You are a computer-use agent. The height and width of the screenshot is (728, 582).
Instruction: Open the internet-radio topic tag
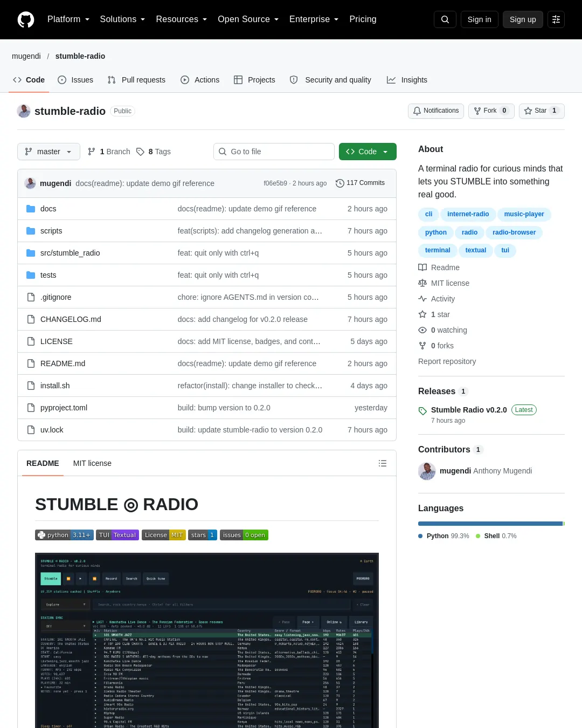[468, 214]
